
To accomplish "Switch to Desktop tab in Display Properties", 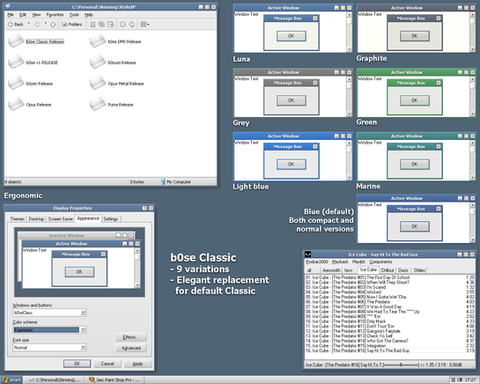I will tap(36, 219).
